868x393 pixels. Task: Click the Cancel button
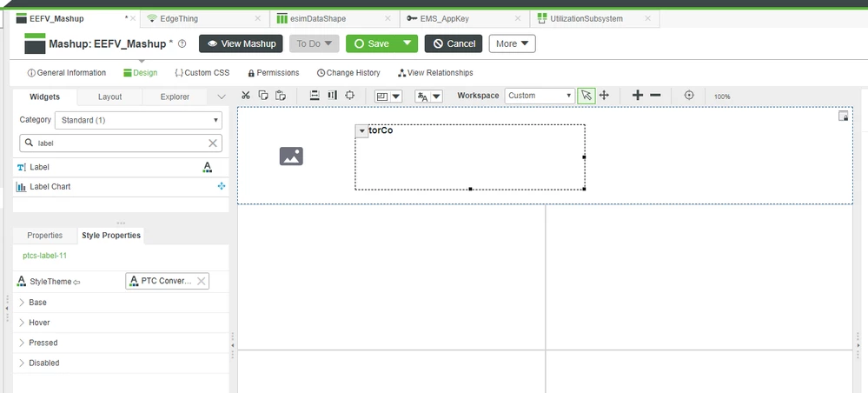click(x=454, y=43)
